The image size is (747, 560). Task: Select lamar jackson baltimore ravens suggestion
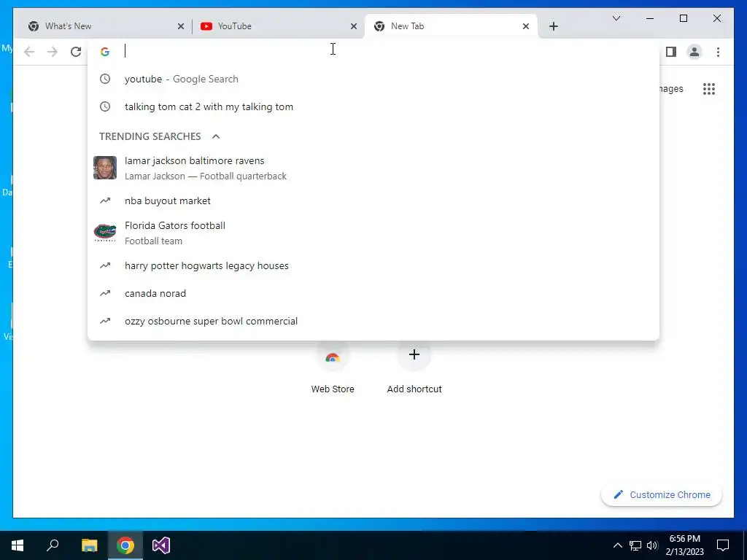[x=373, y=168]
